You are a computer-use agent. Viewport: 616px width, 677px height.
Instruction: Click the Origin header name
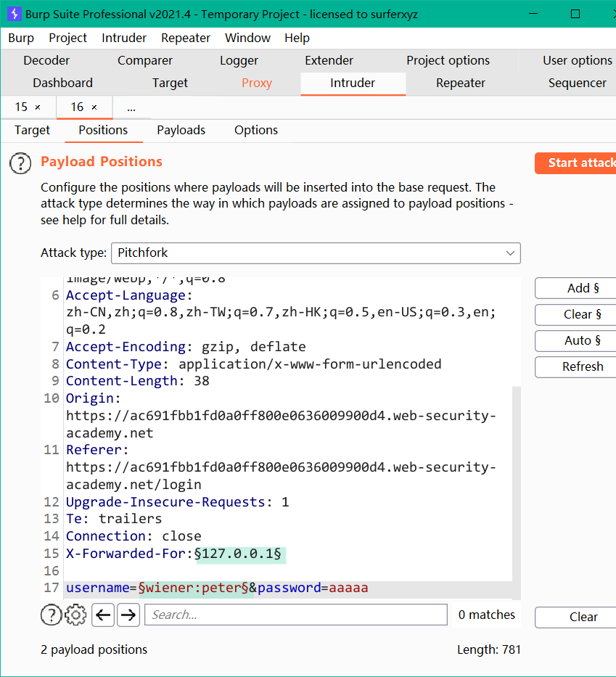coord(94,398)
